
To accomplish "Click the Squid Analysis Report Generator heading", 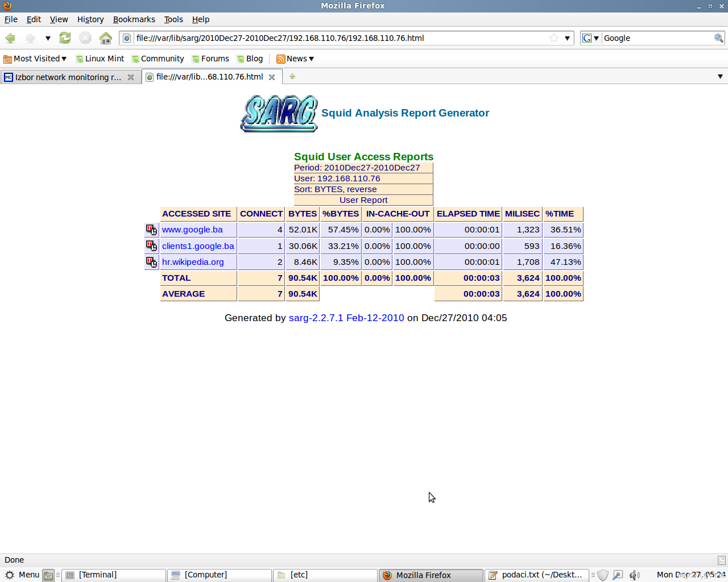I will pos(405,113).
